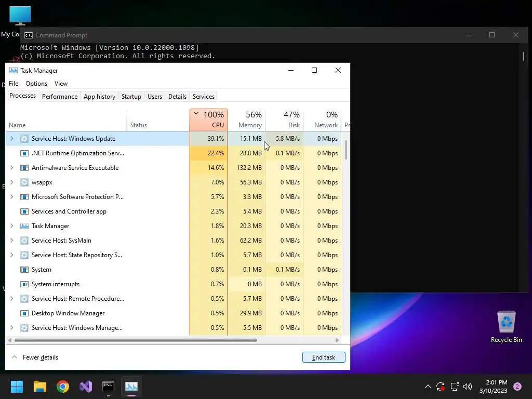Click the network status tray icon
The height and width of the screenshot is (399, 532).
coord(455,387)
